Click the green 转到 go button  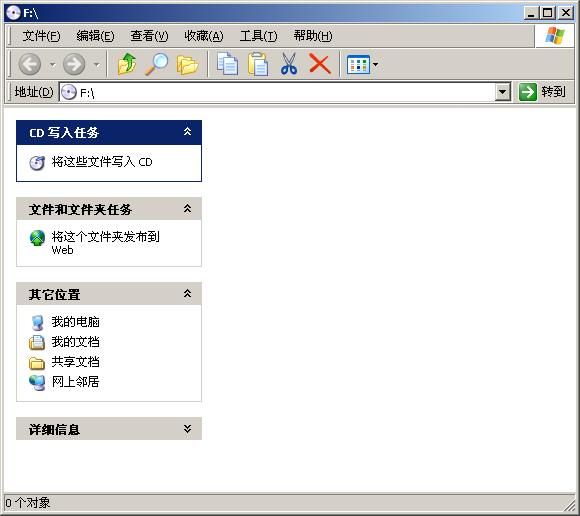pos(542,92)
